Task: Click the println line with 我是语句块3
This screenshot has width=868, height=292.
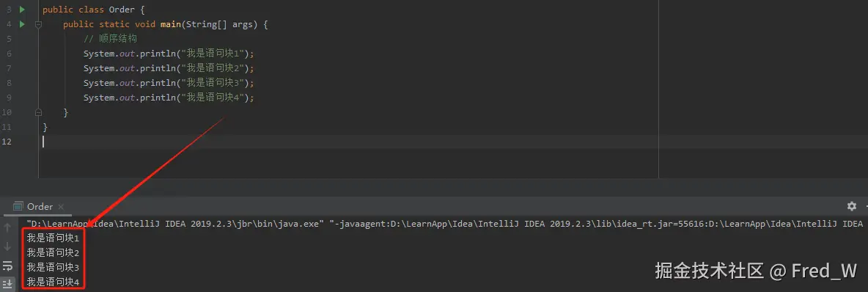Action: (169, 83)
